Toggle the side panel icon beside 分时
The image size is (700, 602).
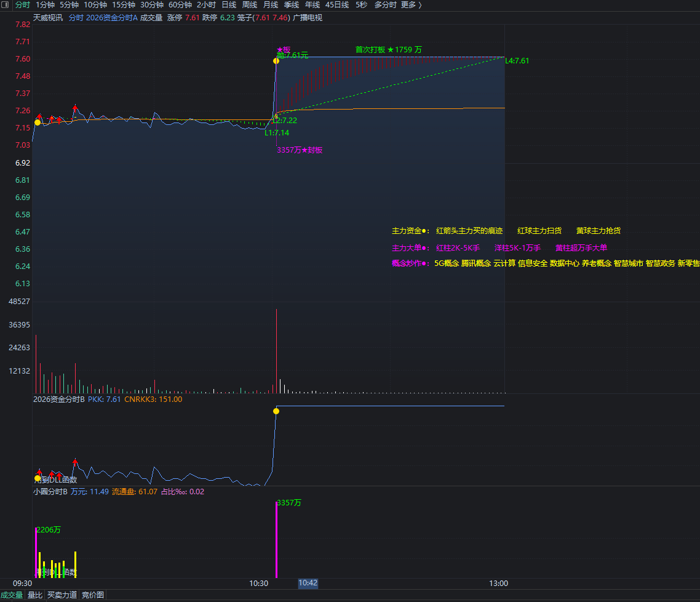point(5,4)
